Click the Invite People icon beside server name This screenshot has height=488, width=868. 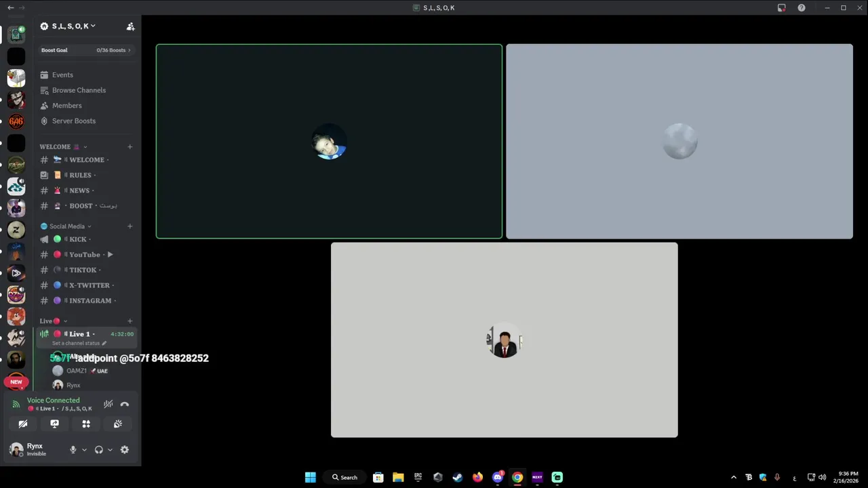tap(130, 26)
